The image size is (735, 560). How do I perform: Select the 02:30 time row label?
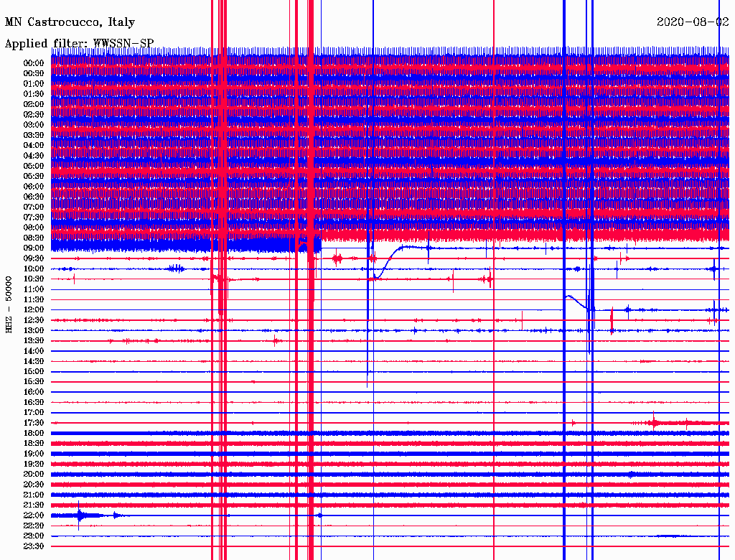click(x=34, y=114)
